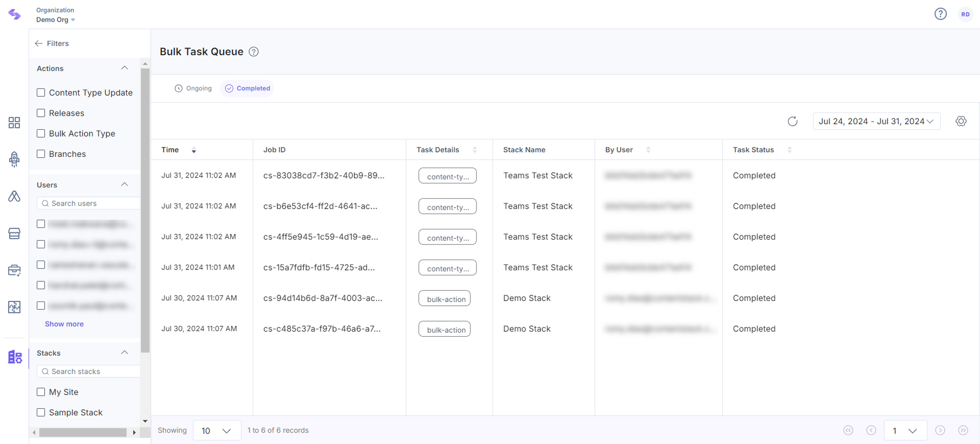Open the records per page dropdown showing 10
980x444 pixels.
(217, 430)
